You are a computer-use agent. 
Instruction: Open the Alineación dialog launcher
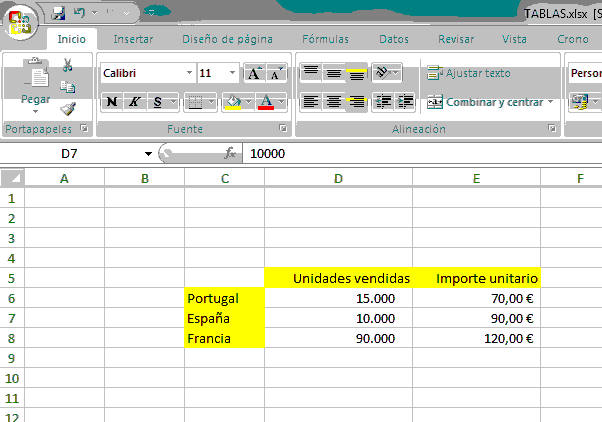[552, 128]
